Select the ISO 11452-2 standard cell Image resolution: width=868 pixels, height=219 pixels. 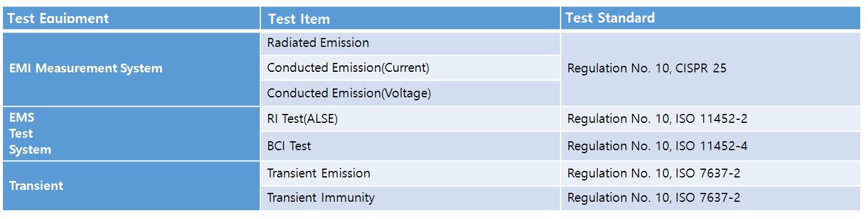[710, 119]
